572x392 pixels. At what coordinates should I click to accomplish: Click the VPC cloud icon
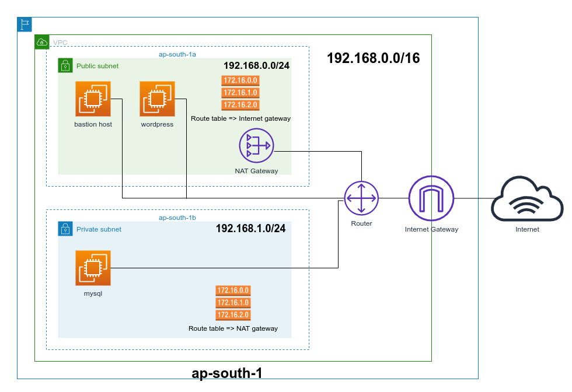point(42,42)
